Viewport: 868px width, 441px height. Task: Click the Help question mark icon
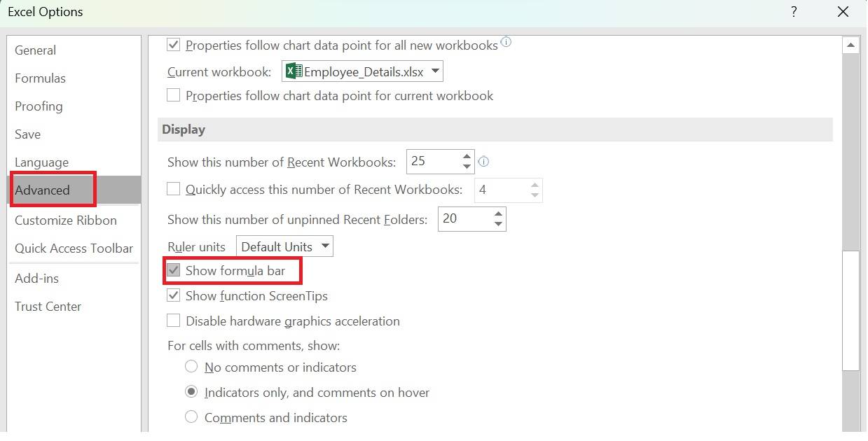point(794,12)
